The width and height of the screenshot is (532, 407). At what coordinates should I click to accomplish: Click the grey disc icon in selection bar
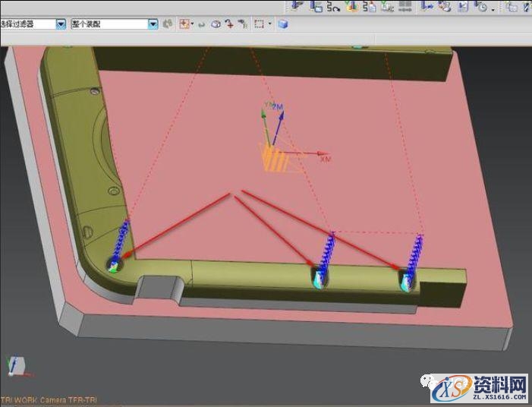[x=216, y=24]
